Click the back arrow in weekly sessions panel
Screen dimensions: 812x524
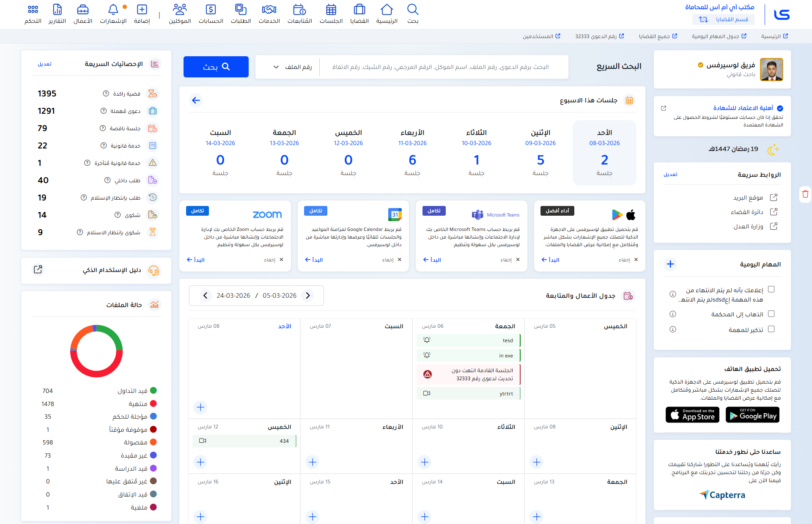pos(196,100)
